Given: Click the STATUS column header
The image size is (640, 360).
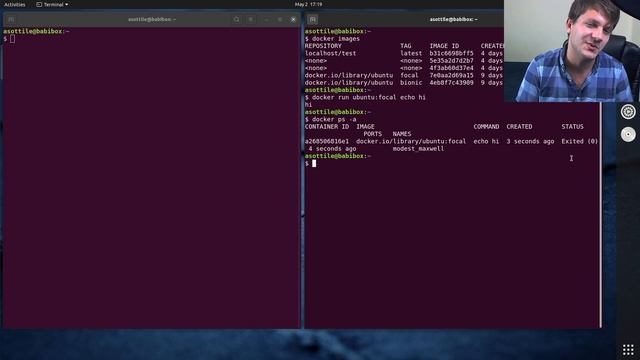Looking at the screenshot, I should pos(572,127).
